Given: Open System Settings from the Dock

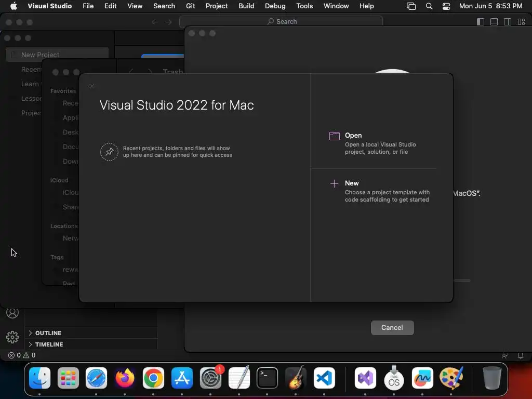Looking at the screenshot, I should click(211, 378).
